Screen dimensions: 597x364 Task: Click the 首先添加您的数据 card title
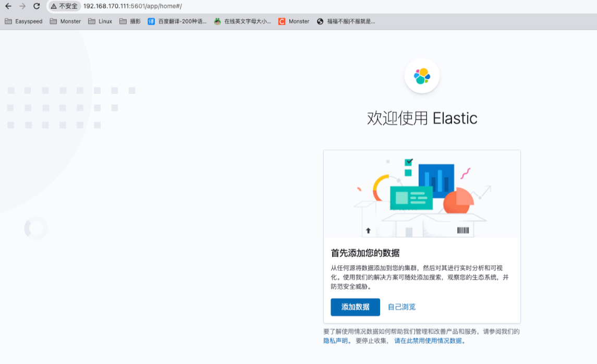click(x=365, y=253)
